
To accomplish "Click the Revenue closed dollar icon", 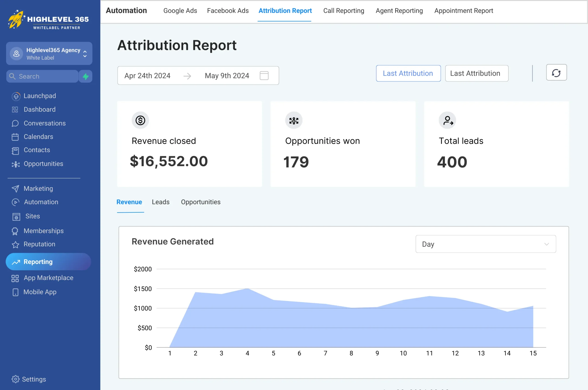I will point(140,120).
